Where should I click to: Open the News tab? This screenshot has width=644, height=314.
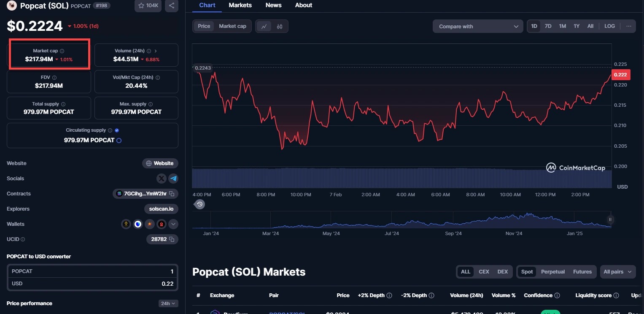tap(273, 5)
